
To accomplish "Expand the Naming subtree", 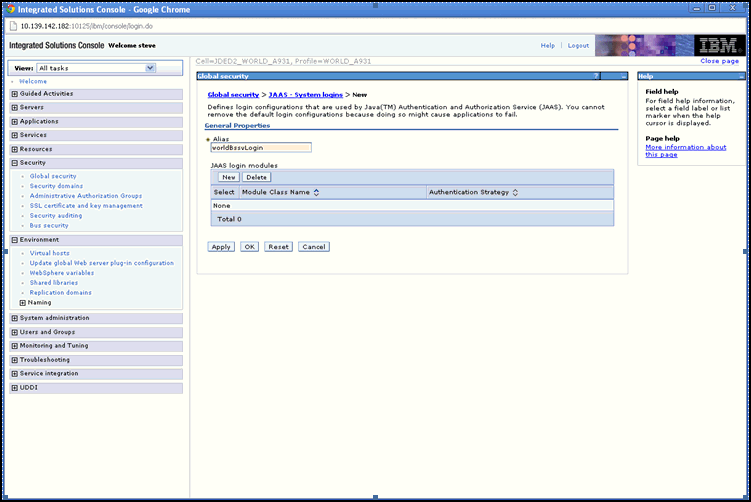I will coord(23,303).
